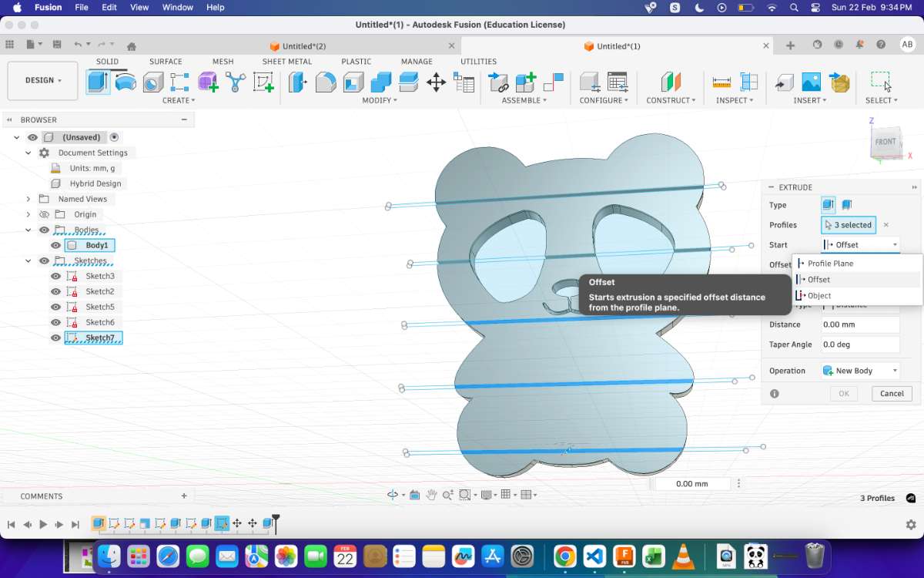This screenshot has width=924, height=578.
Task: Click the Insert Mesh box icon
Action: (839, 82)
